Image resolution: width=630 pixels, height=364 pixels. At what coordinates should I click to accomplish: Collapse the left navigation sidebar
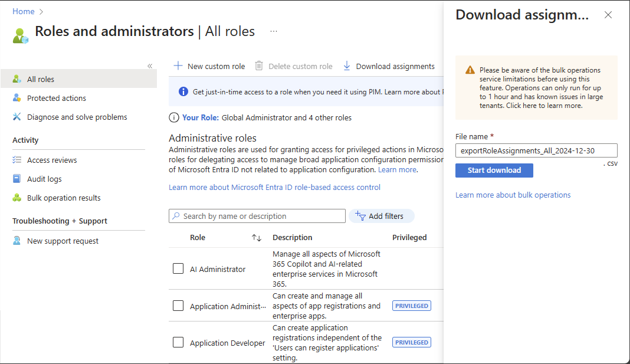[150, 66]
